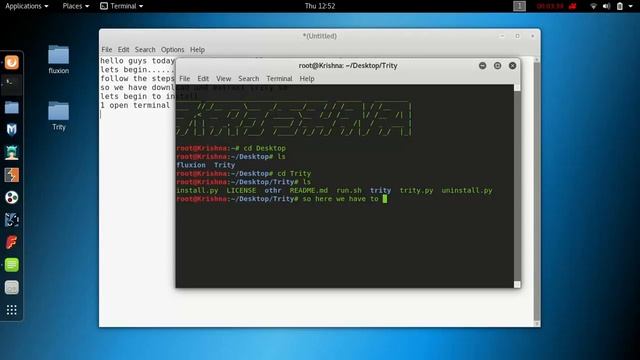Open Options menu in Untitled editor window
Viewport: 640px width, 360px height.
(x=172, y=49)
